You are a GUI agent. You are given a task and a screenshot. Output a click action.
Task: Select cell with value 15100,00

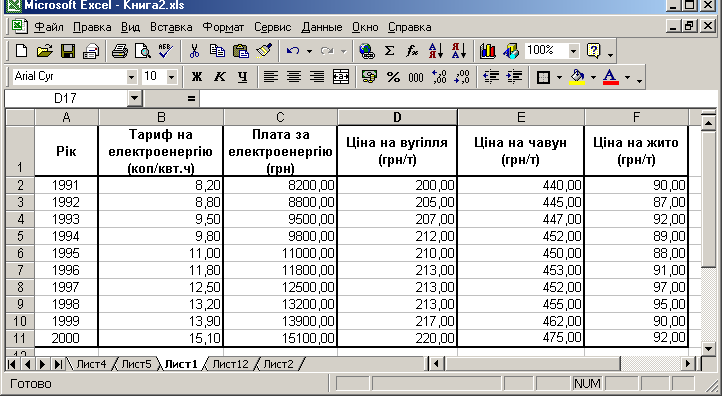coord(280,338)
